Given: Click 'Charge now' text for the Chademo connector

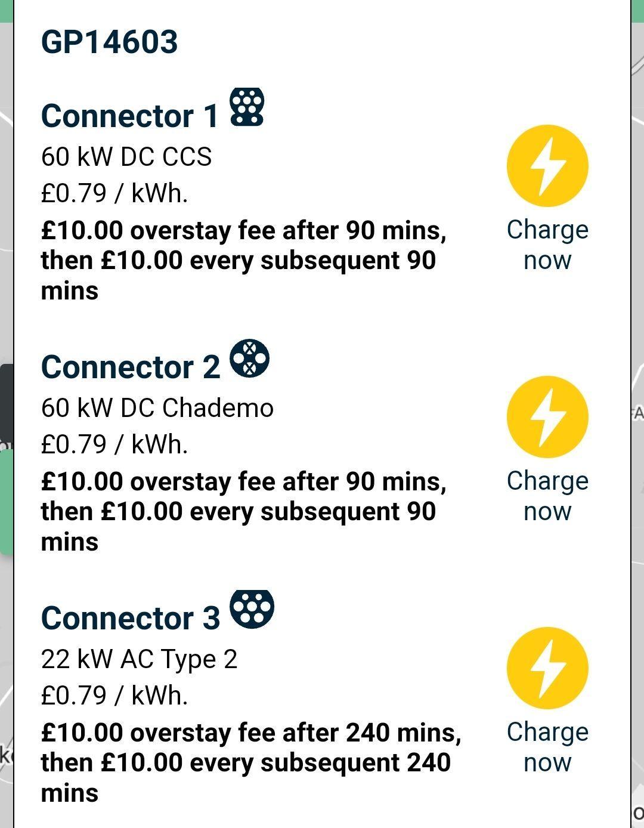Looking at the screenshot, I should click(x=547, y=496).
